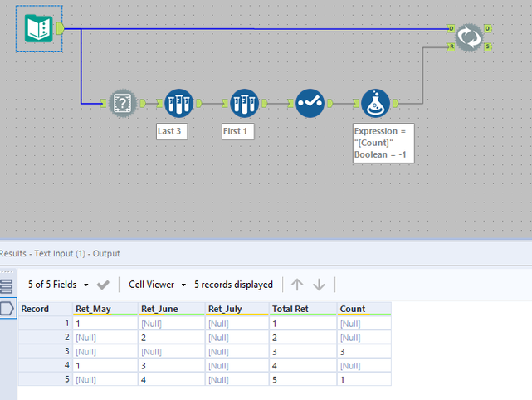
Task: Open the Formula tool with flask icon
Action: [376, 104]
